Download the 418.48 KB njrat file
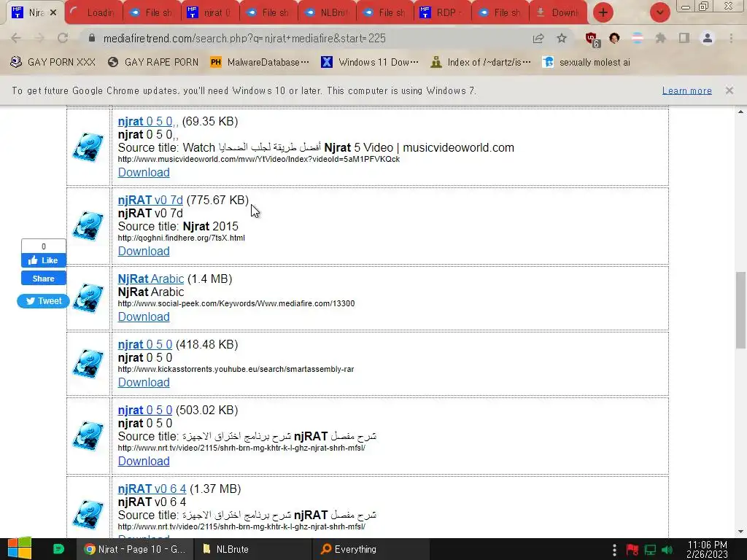This screenshot has width=747, height=560. 144,382
